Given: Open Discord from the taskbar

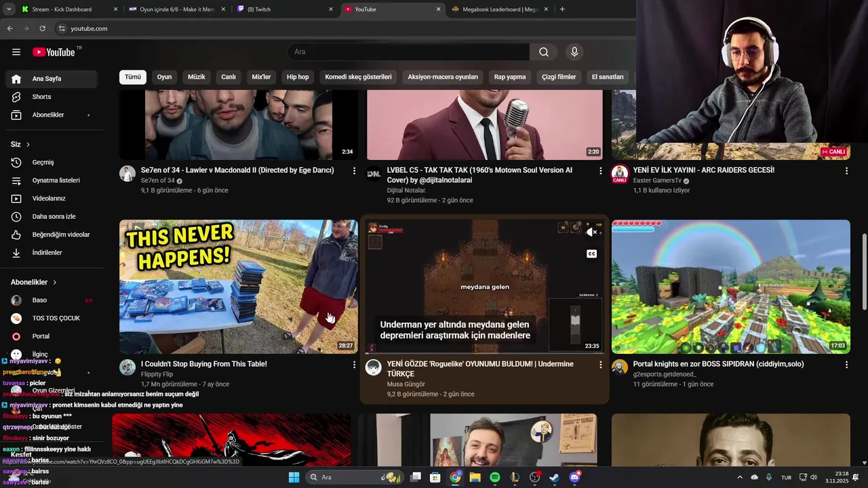Looking at the screenshot, I should 575,477.
